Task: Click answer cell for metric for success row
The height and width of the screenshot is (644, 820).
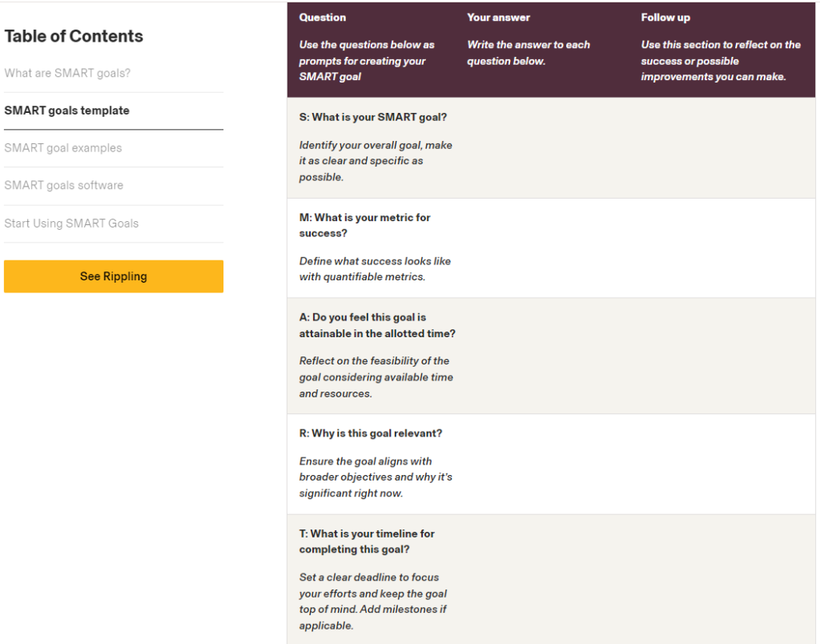Action: pyautogui.click(x=547, y=248)
